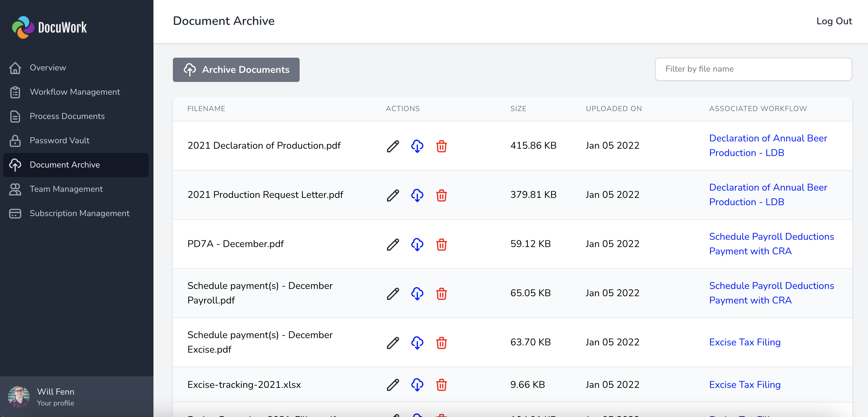Open the Excise Tax Filing workflow link
868x417 pixels.
(x=745, y=342)
